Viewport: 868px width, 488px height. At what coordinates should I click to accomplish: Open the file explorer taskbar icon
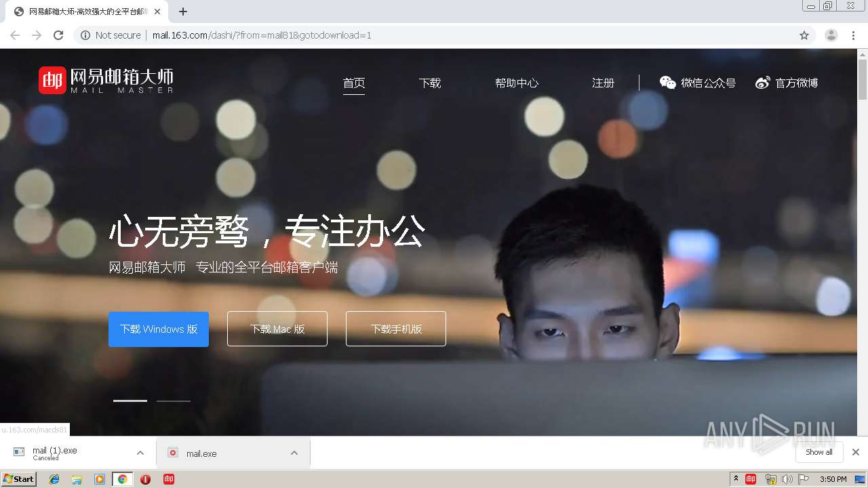click(x=77, y=479)
